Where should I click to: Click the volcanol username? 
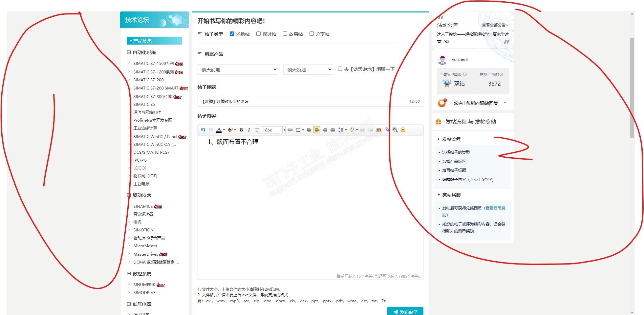[460, 60]
